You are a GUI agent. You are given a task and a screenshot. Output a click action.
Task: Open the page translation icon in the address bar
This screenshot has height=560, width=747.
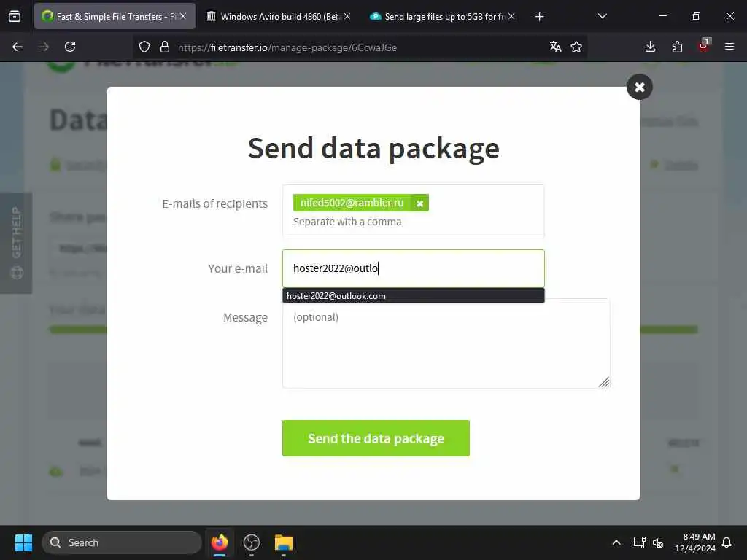tap(555, 47)
